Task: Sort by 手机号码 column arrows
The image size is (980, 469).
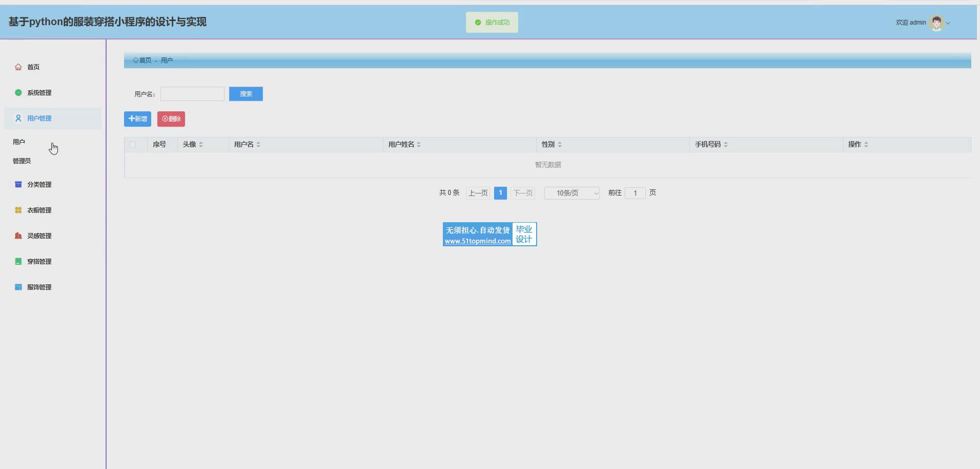Action: [726, 144]
